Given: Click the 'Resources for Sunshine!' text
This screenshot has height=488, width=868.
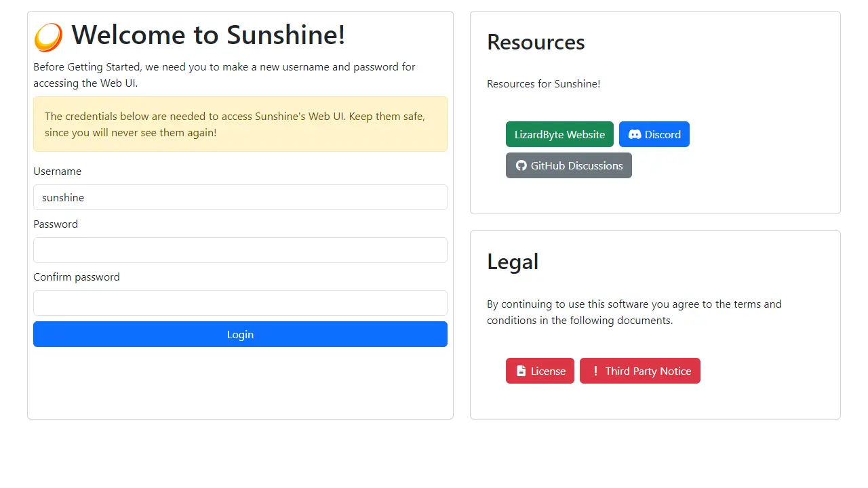Looking at the screenshot, I should (543, 84).
